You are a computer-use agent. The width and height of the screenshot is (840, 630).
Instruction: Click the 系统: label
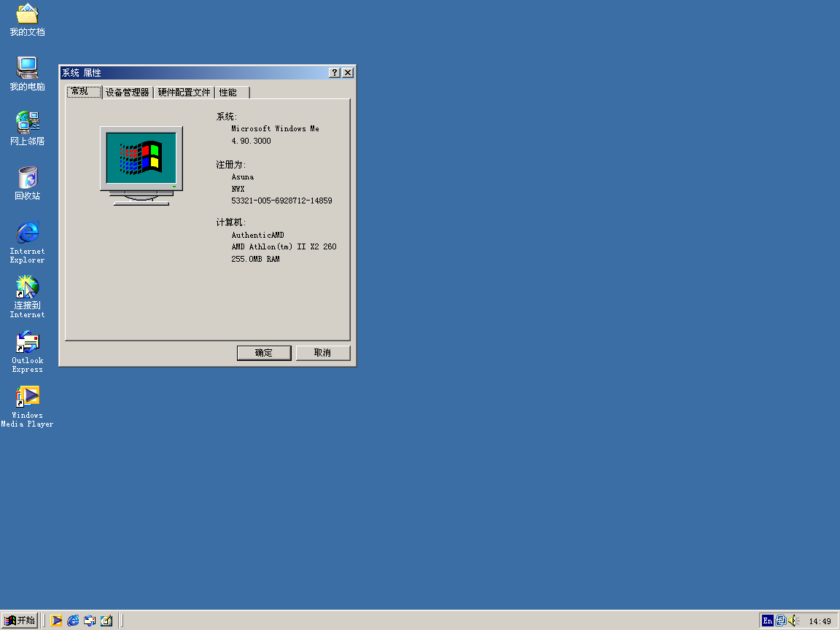(227, 116)
